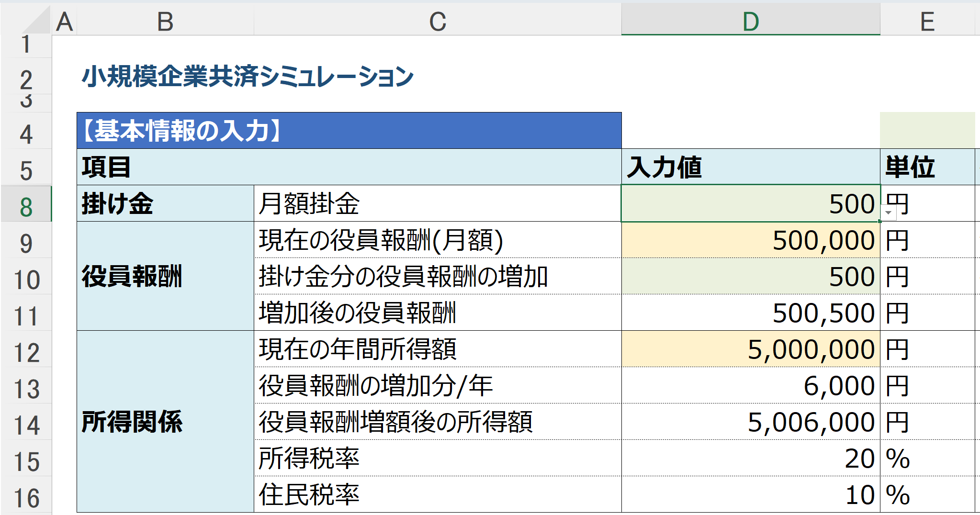Viewport: 980px width, 515px height.
Task: Open the dropdown arrow beside the 月額掛金 cell
Action: [889, 213]
